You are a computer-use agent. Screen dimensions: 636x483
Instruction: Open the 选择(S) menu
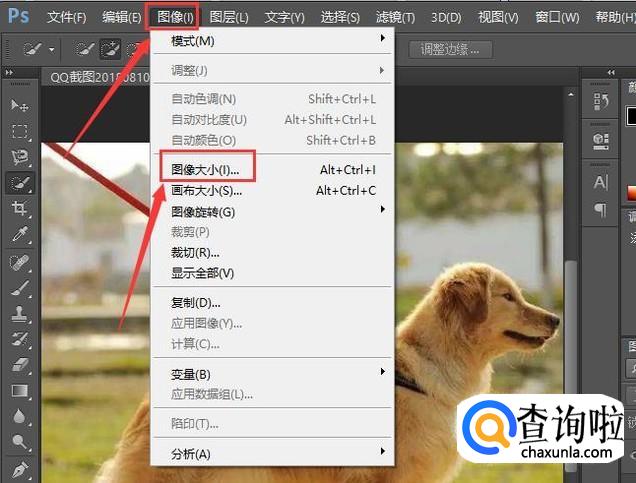340,17
